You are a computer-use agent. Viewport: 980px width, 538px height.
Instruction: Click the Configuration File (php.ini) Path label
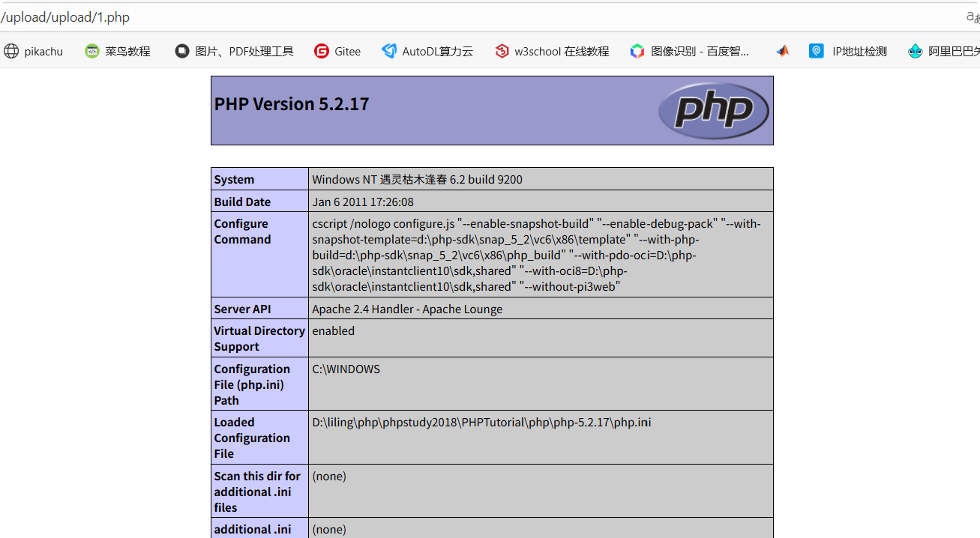click(251, 384)
